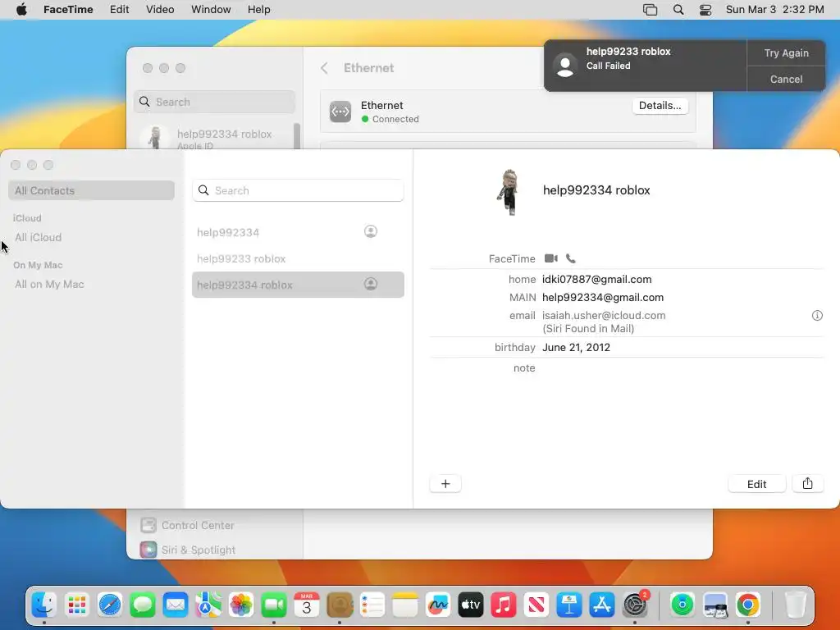The width and height of the screenshot is (840, 630).
Task: Go back from Ethernet settings page
Action: pyautogui.click(x=324, y=68)
